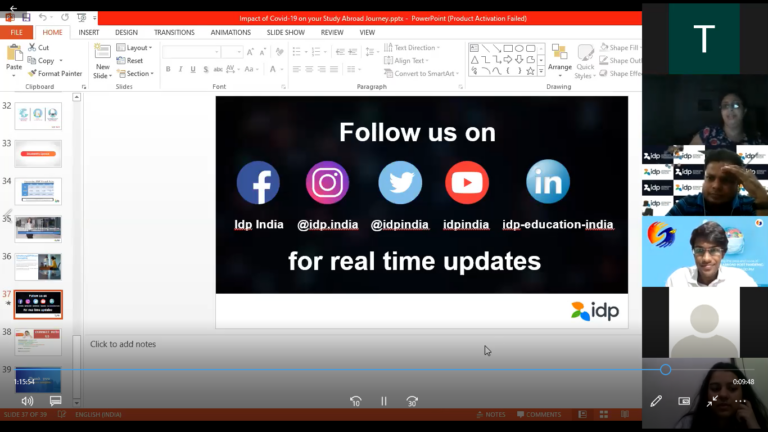Toggle captions in the video player
768x432 pixels.
55,401
